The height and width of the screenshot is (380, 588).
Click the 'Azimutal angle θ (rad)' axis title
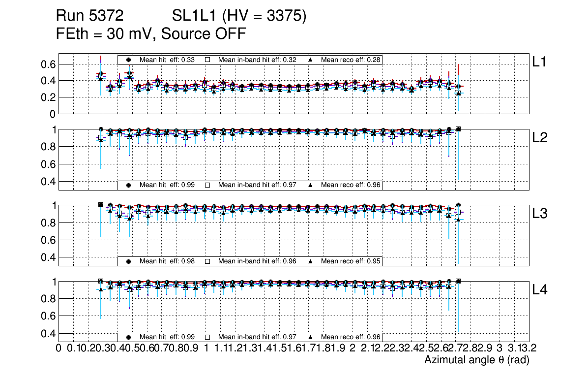[476, 360]
